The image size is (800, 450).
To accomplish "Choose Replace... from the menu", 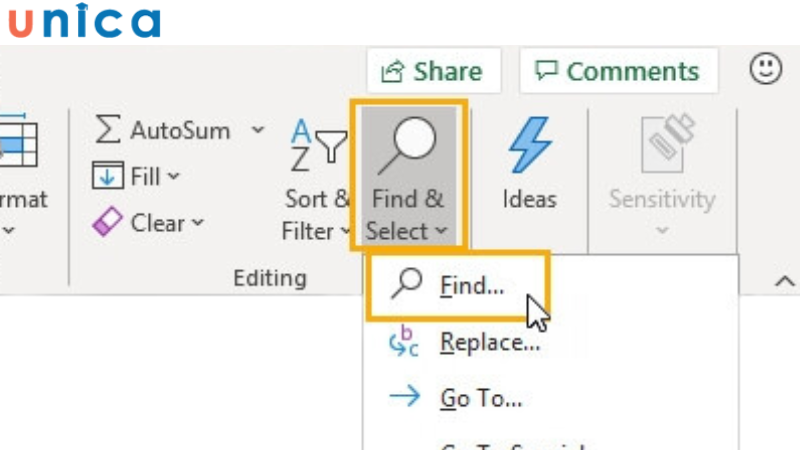I will coord(488,343).
